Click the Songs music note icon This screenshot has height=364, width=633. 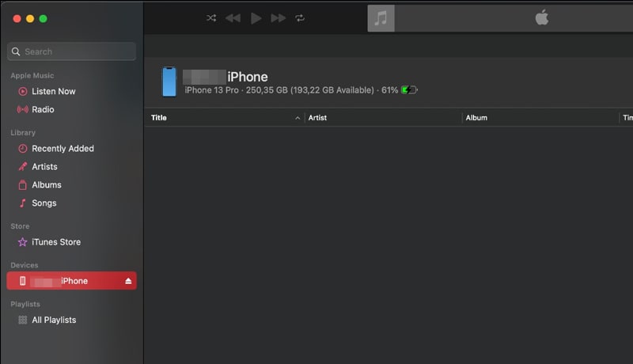[23, 203]
